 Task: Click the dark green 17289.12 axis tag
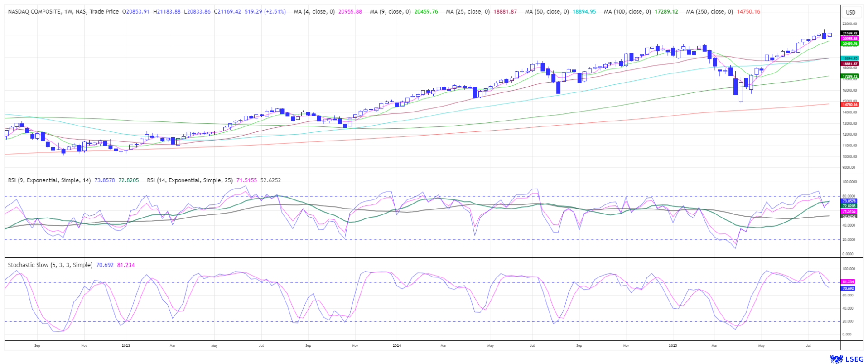click(849, 76)
